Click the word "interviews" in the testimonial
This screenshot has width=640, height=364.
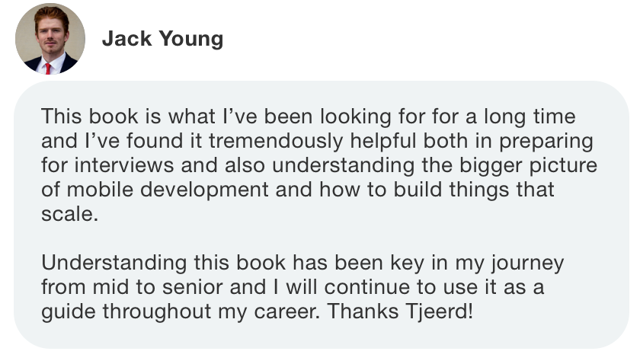click(124, 165)
